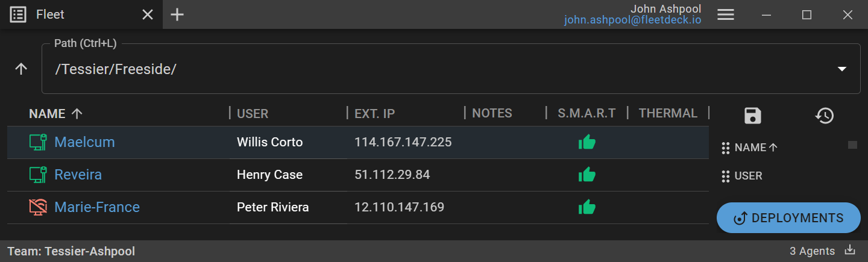Navigate up with the up arrow icon
Viewport: 868px width, 262px height.
[21, 69]
